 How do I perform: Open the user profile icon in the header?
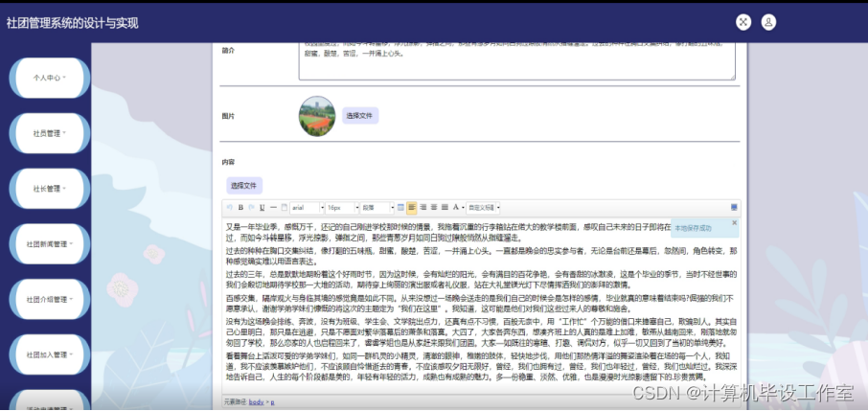pyautogui.click(x=768, y=22)
